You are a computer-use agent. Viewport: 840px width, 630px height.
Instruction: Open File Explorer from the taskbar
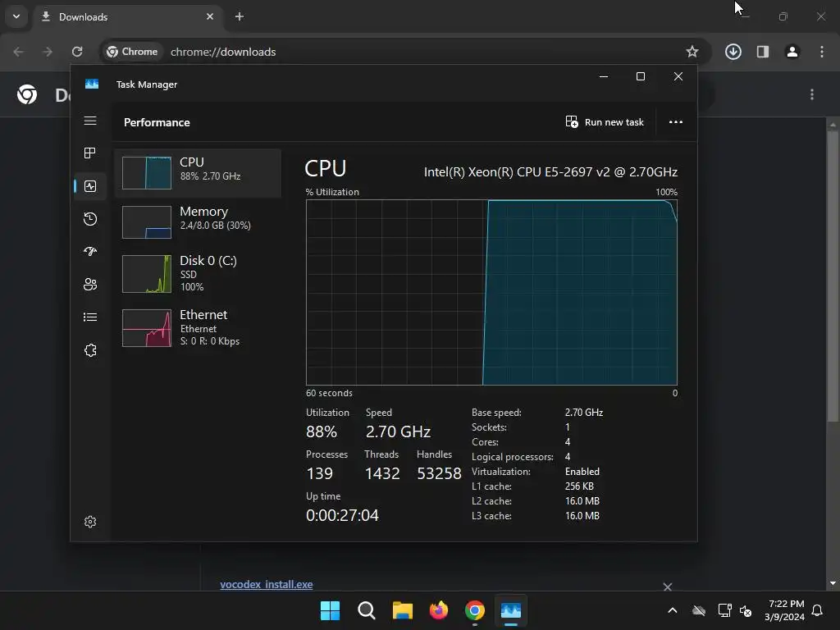click(403, 610)
